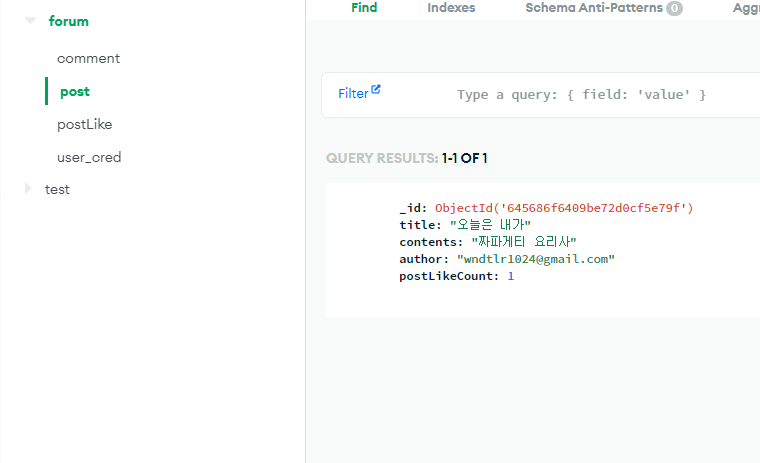Focus the query filter input field
The image size is (760, 463).
(581, 95)
